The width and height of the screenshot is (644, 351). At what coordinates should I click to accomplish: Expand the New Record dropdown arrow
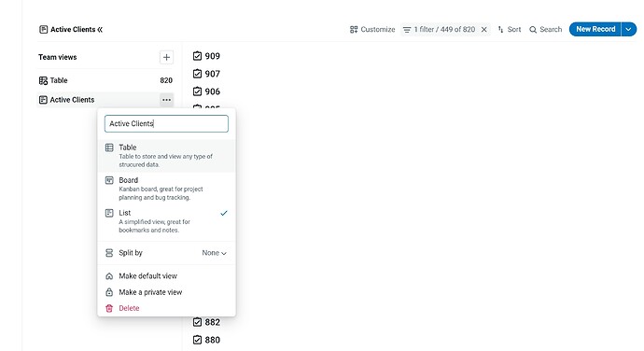[x=628, y=29]
